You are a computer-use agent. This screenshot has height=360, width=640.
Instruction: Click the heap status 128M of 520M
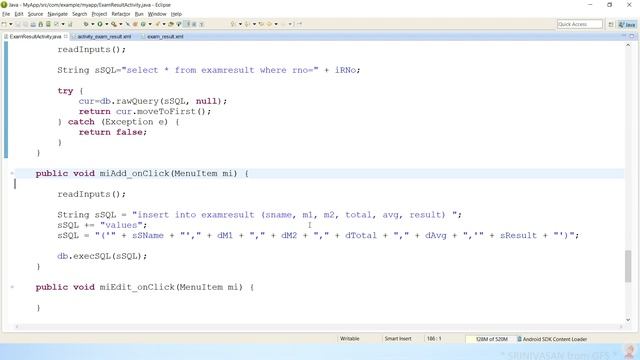click(x=491, y=339)
